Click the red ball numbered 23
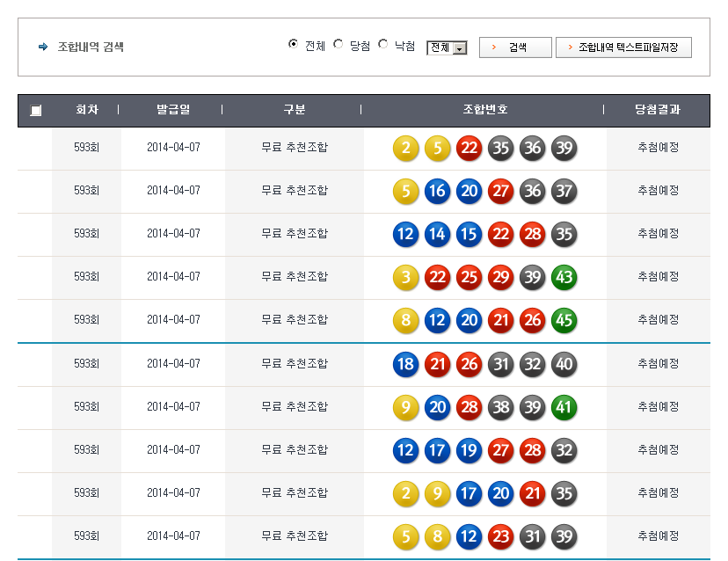The height and width of the screenshot is (561, 728). click(x=500, y=535)
